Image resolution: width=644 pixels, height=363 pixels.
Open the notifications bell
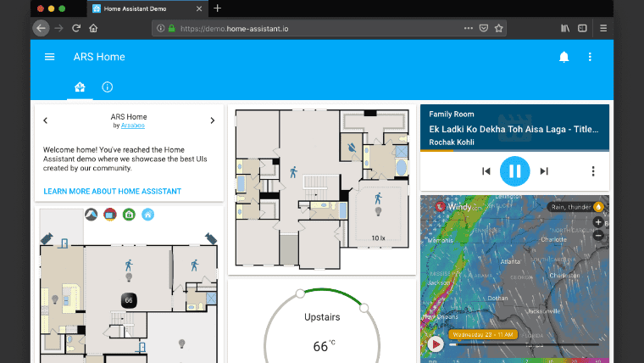pyautogui.click(x=563, y=57)
